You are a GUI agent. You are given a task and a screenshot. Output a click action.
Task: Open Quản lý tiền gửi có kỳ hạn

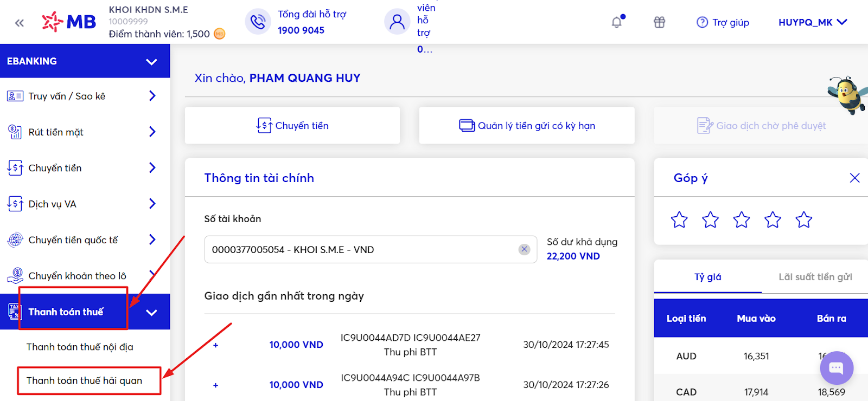point(527,125)
